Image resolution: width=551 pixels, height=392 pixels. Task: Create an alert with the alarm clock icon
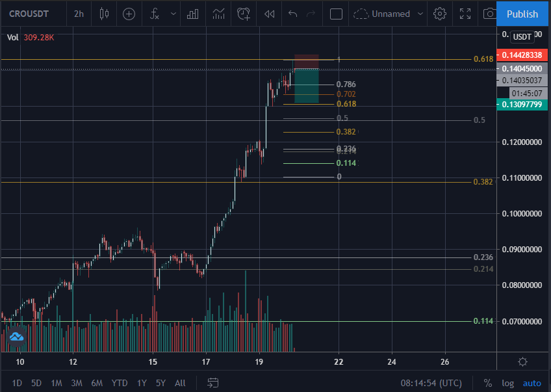tap(244, 14)
